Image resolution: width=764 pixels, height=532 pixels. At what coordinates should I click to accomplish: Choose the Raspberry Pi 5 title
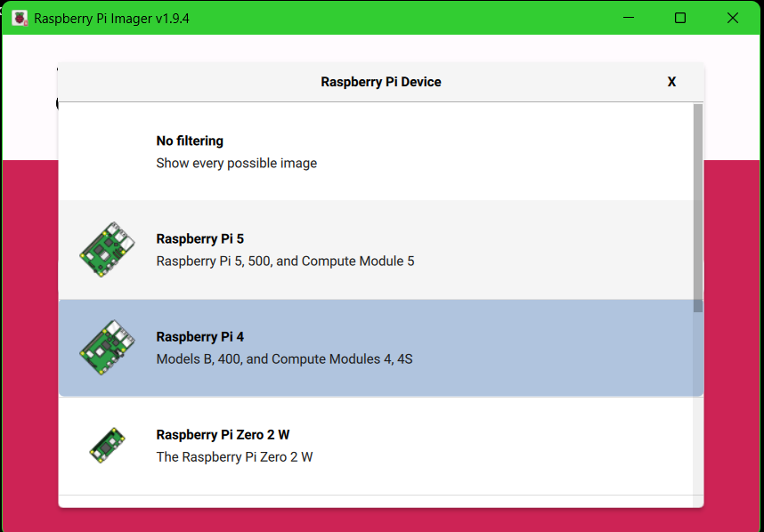tap(199, 239)
